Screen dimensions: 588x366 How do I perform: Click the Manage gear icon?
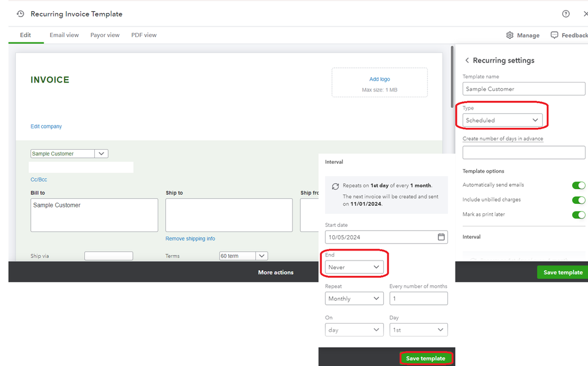510,35
